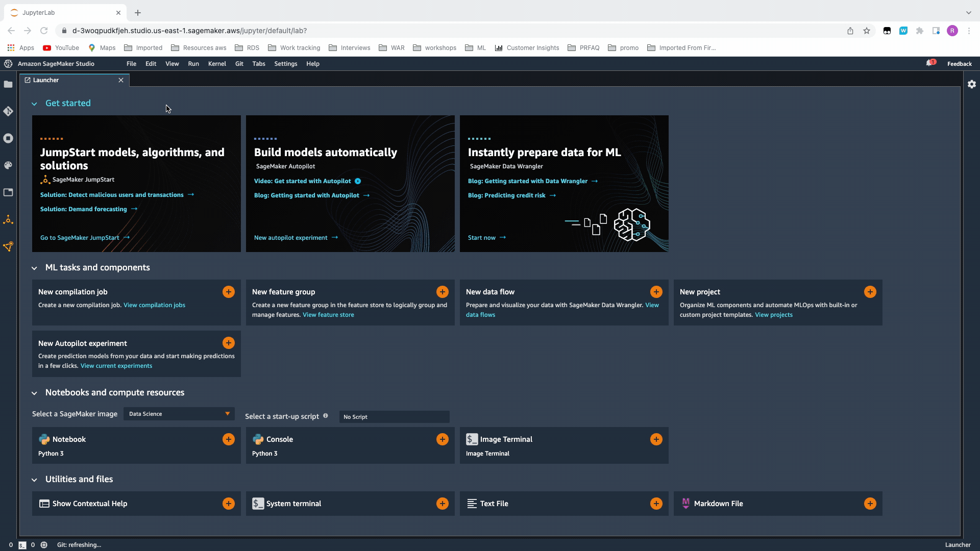
Task: Click the start-up script selection field
Action: point(394,417)
